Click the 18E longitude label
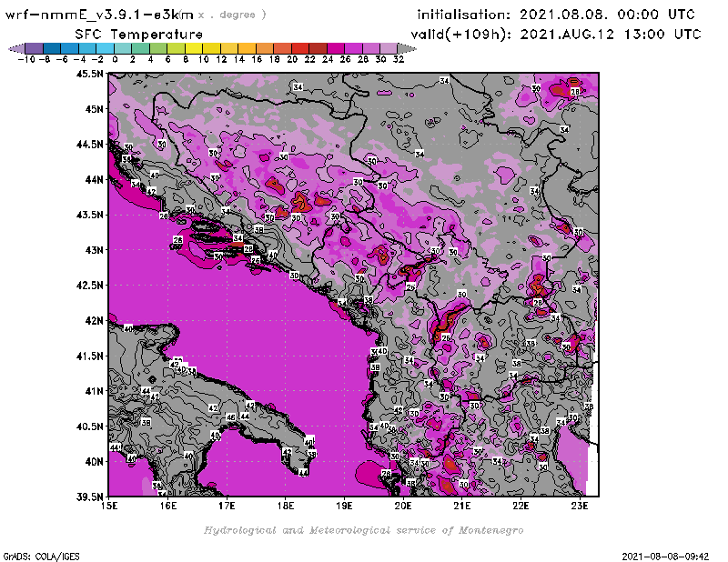728x562 pixels. click(286, 506)
